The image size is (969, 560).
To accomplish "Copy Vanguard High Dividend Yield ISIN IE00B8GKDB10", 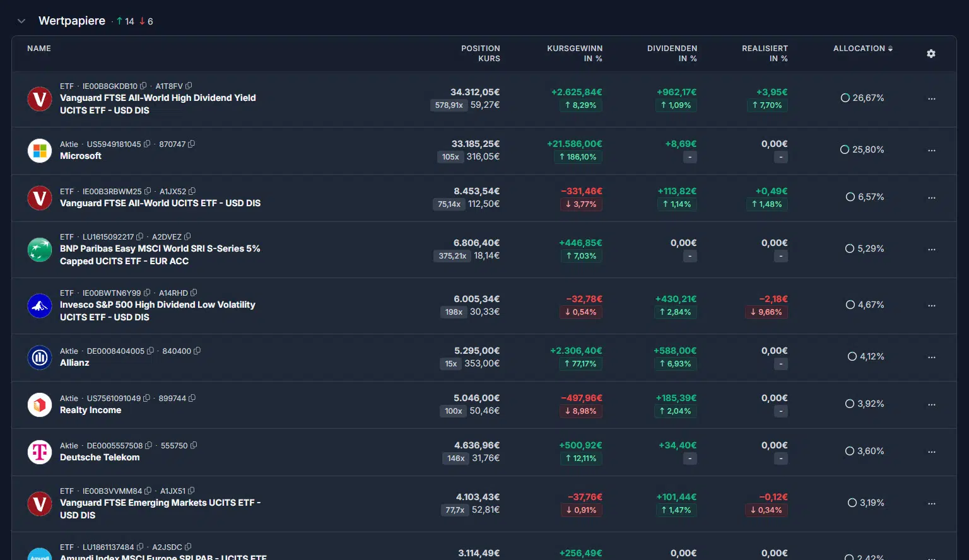I will click(x=143, y=86).
